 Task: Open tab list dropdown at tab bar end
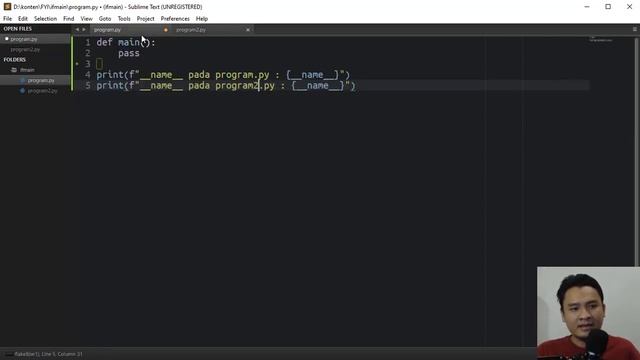(x=635, y=29)
